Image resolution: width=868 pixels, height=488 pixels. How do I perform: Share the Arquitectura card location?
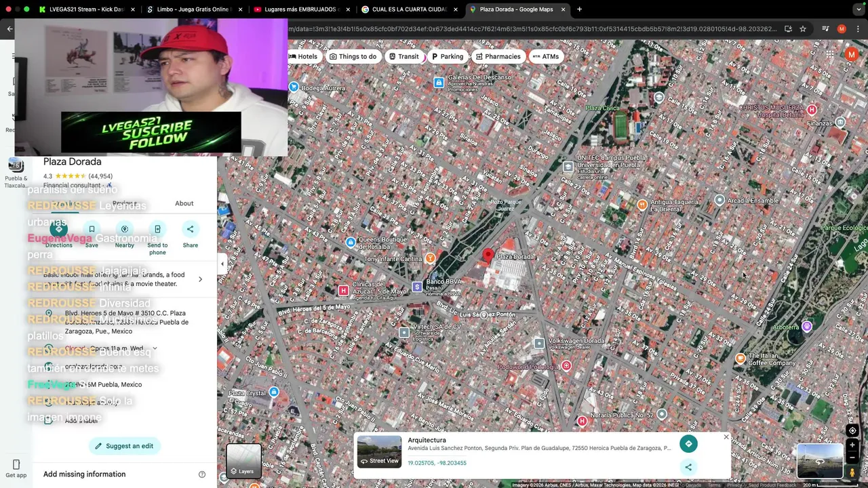[x=688, y=466]
